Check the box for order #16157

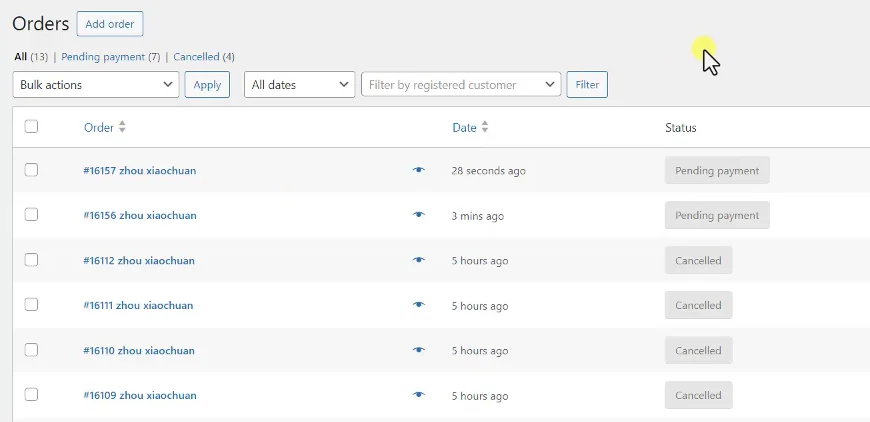tap(31, 170)
